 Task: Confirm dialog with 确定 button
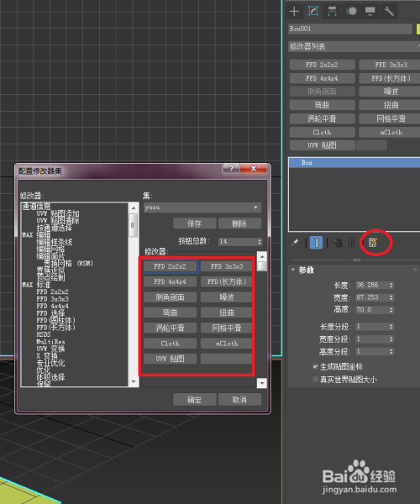pos(194,400)
